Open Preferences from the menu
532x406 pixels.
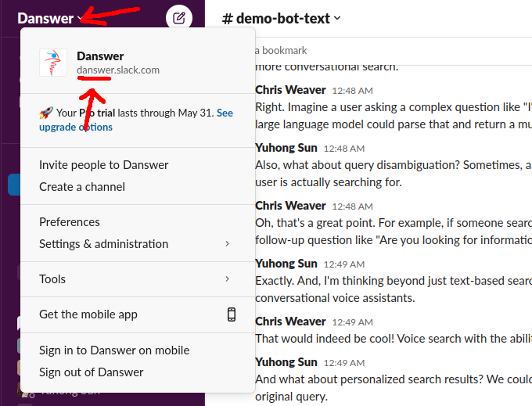(70, 222)
